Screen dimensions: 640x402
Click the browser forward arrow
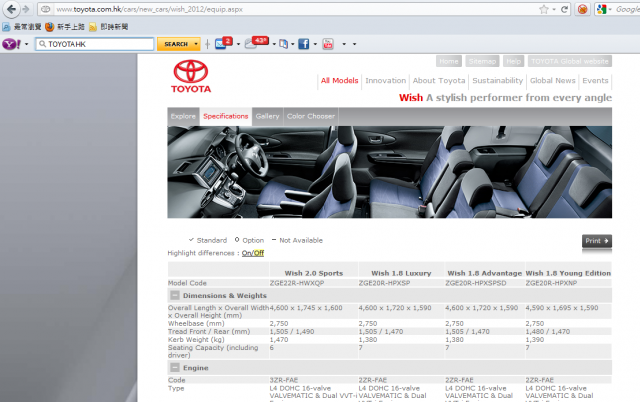[26, 9]
